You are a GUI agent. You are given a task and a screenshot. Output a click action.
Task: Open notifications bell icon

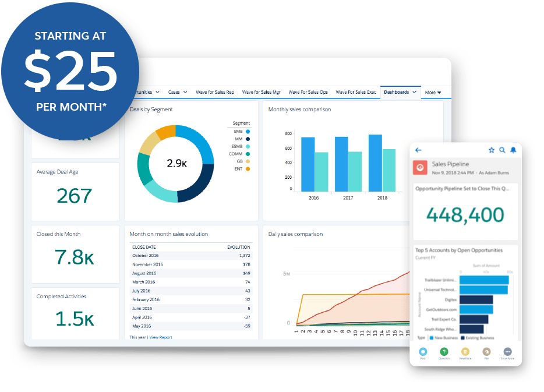pos(513,150)
